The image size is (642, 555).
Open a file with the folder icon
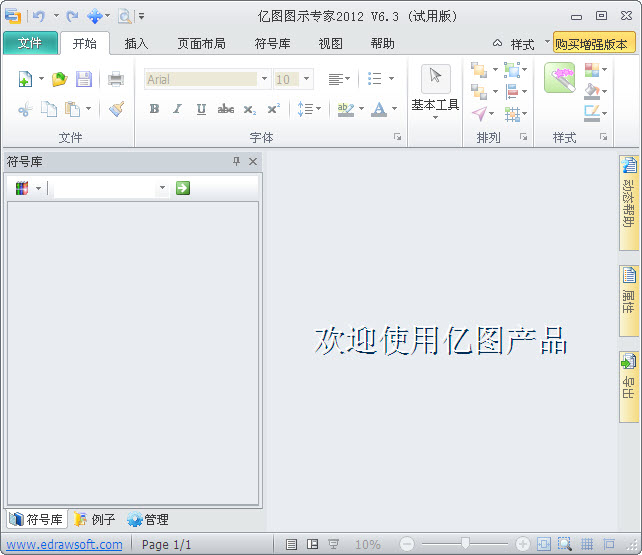(x=59, y=79)
